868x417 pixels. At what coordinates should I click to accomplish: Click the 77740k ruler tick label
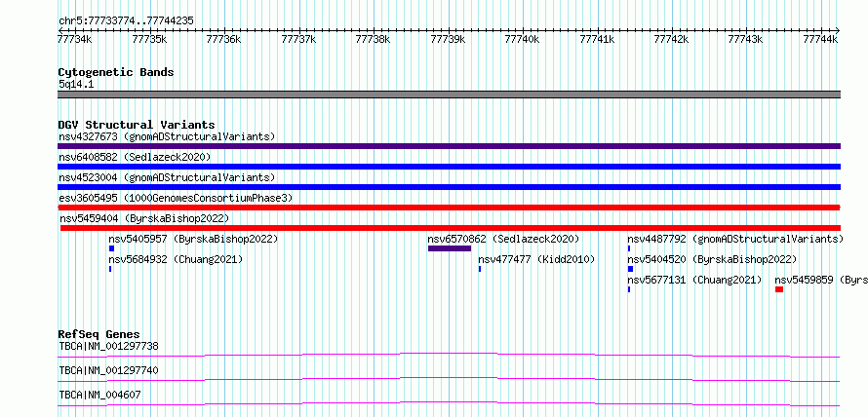click(522, 39)
